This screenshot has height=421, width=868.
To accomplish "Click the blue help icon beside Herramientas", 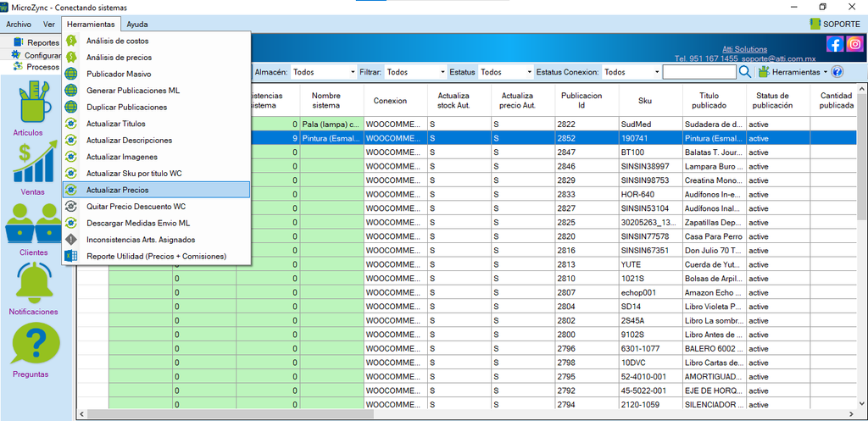I will 837,72.
